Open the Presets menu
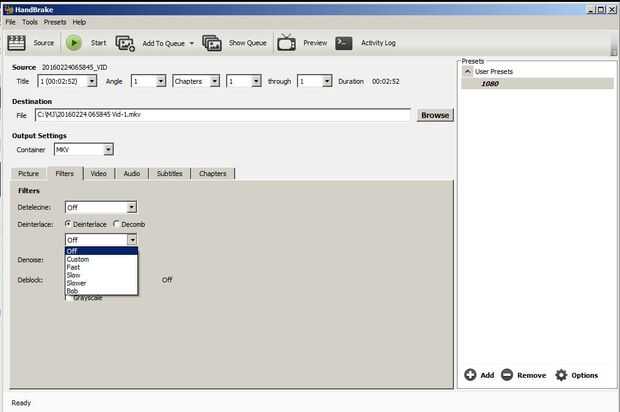 pos(55,22)
